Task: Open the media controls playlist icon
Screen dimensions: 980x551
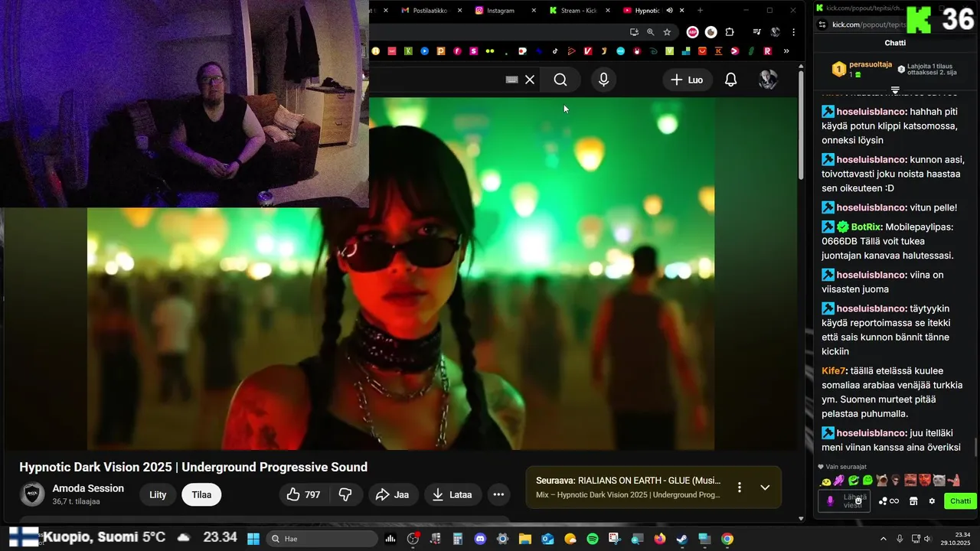Action: (x=756, y=32)
